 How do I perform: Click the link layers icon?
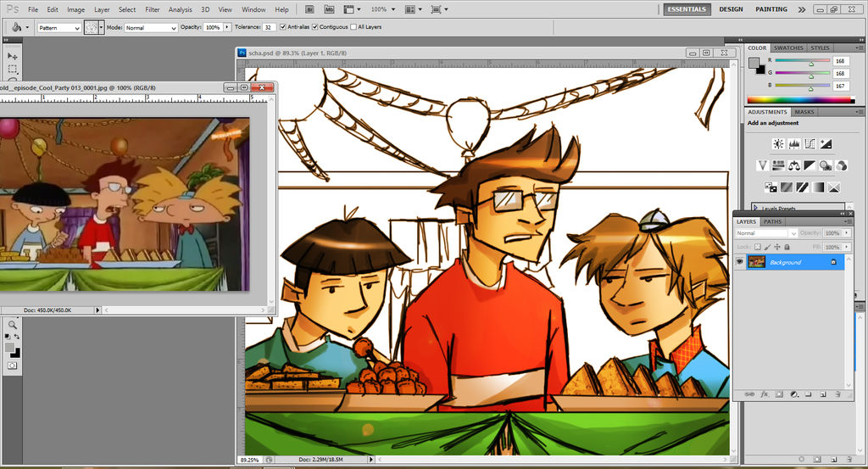click(x=749, y=394)
